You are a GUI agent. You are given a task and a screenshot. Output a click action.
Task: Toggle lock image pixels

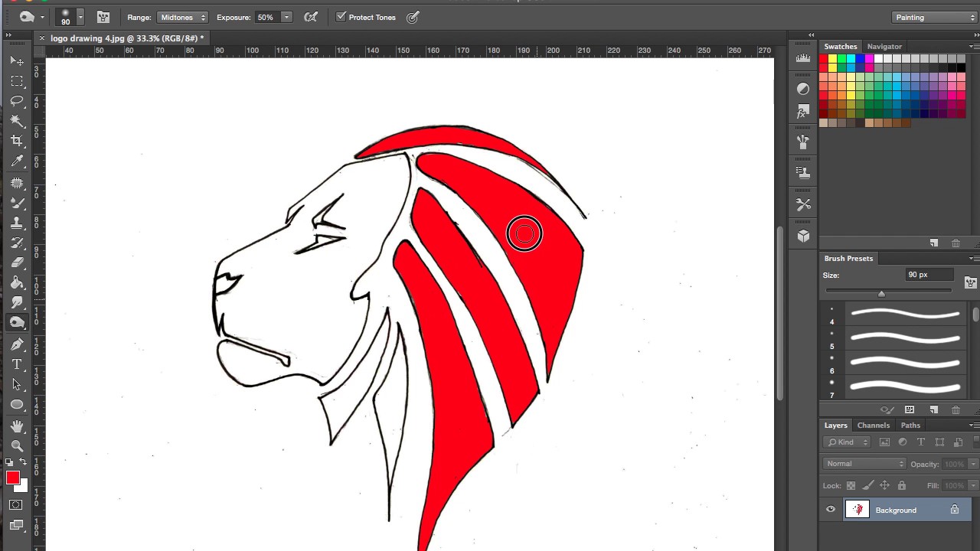867,485
